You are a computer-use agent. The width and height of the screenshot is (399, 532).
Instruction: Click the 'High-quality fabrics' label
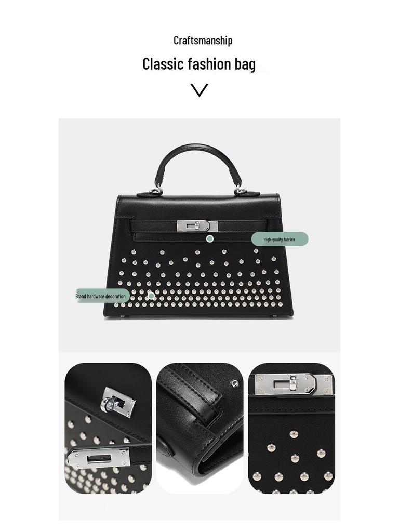[280, 239]
